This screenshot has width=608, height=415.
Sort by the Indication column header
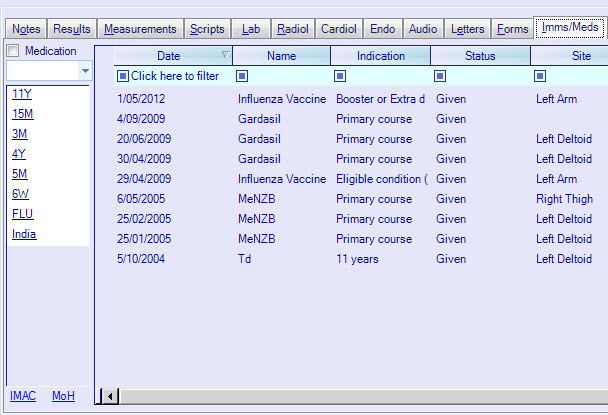click(x=381, y=56)
